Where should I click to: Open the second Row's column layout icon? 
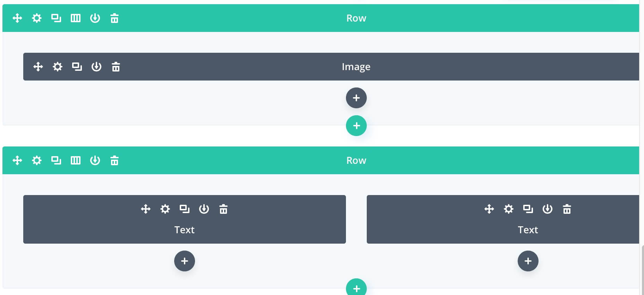[76, 160]
